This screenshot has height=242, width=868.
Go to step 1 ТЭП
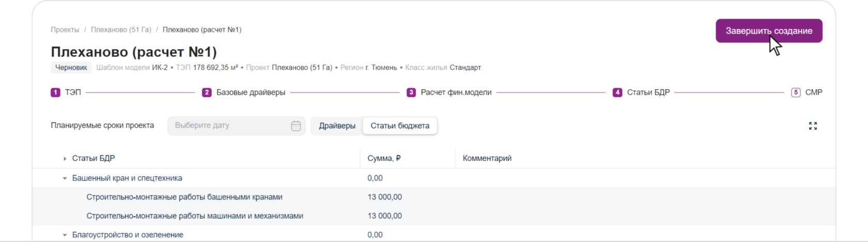(66, 92)
